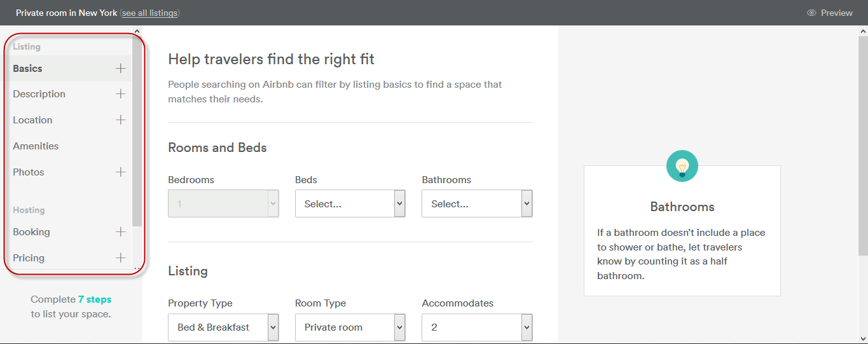Click the plus icon beside Photos
This screenshot has width=868, height=344.
[121, 172]
